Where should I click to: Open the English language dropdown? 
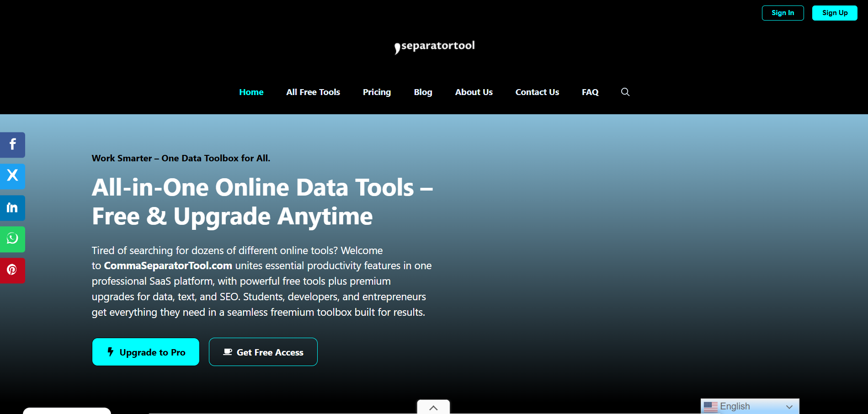750,406
